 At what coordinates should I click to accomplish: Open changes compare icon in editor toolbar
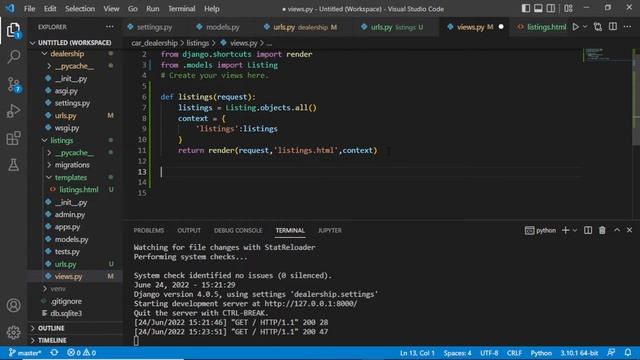coord(598,27)
